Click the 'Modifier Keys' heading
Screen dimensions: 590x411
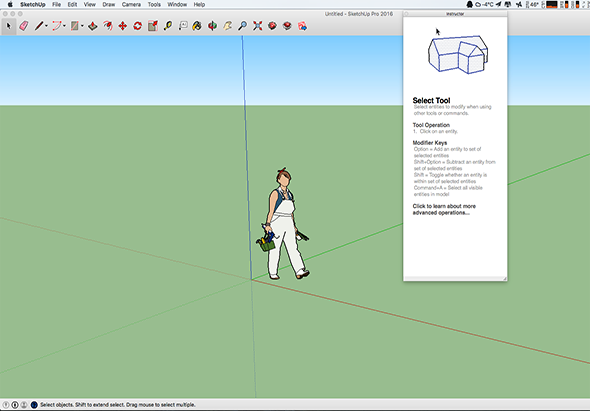[430, 143]
